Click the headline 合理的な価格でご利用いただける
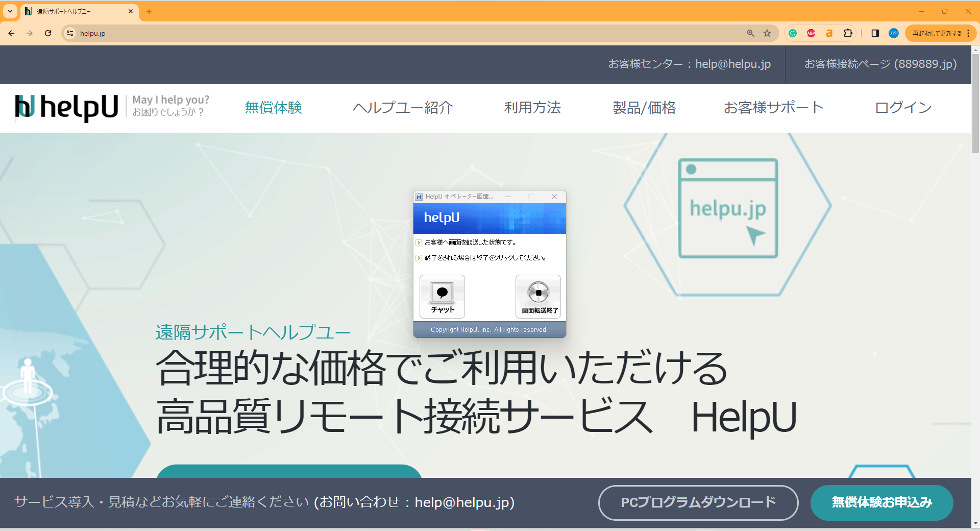980x531 pixels. 442,368
